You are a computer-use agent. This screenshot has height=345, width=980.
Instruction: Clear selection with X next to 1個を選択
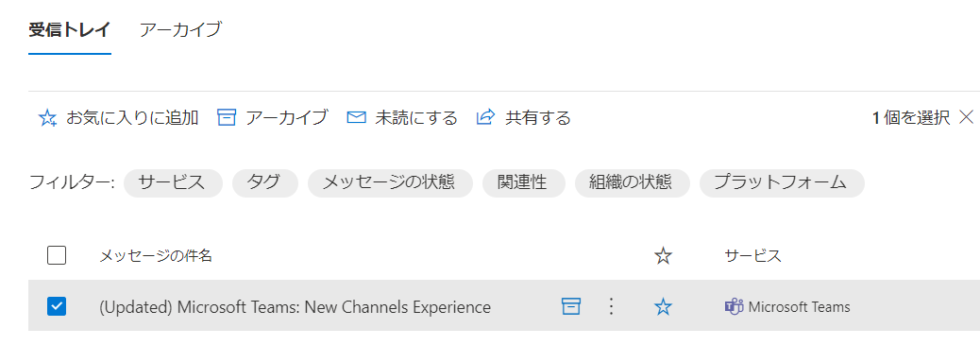click(x=966, y=117)
